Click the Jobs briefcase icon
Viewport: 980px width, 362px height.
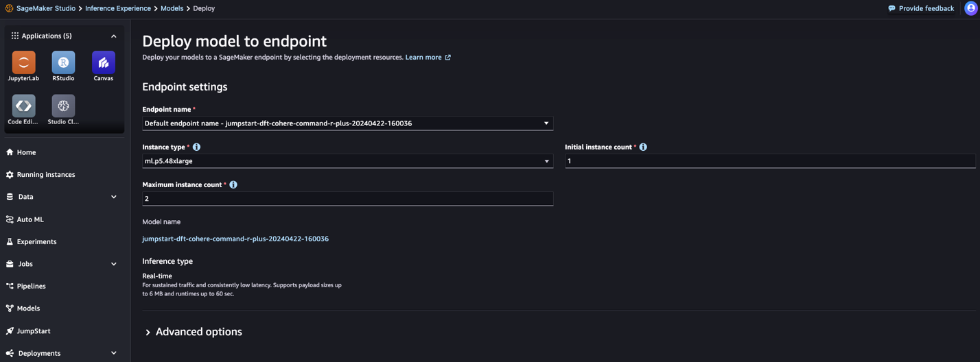tap(10, 264)
